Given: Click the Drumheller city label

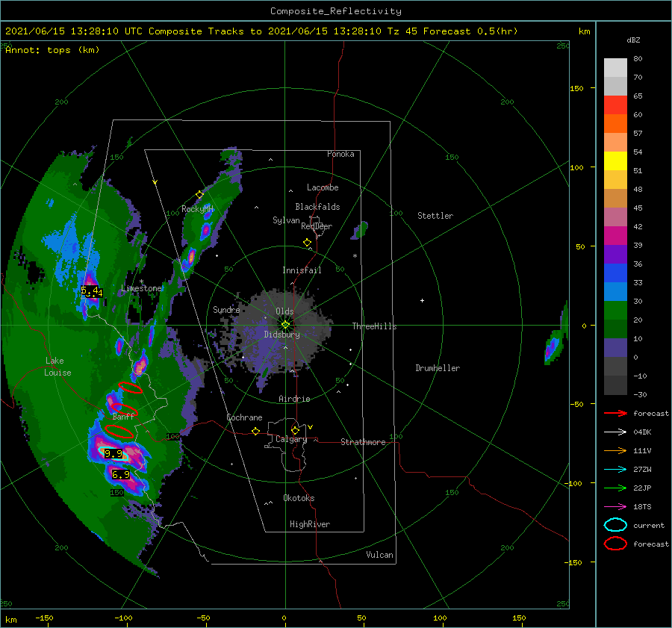Looking at the screenshot, I should click(x=438, y=368).
